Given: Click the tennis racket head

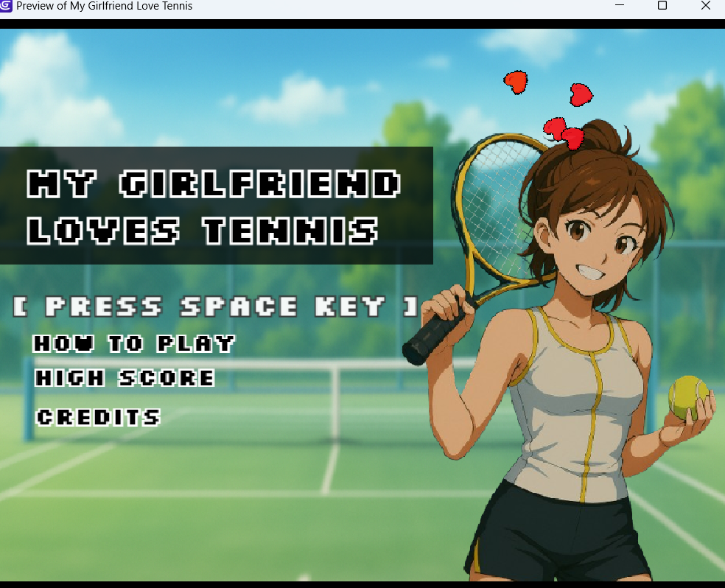Looking at the screenshot, I should point(500,208).
